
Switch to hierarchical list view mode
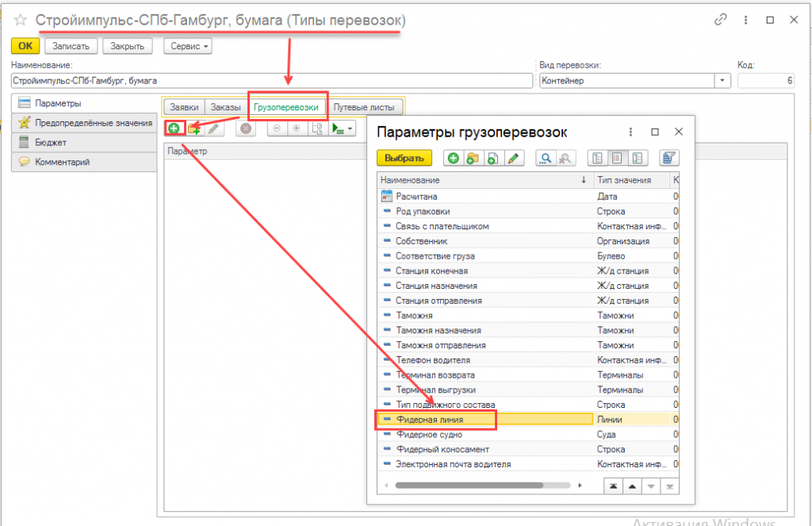click(x=597, y=158)
